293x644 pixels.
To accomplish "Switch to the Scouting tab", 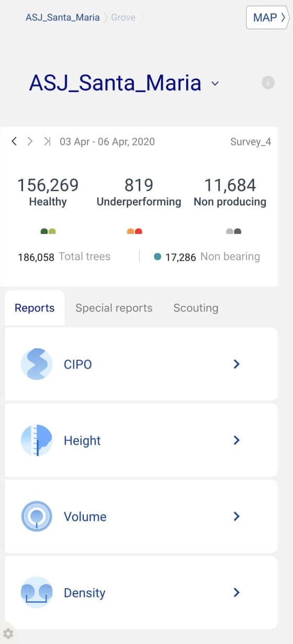I will tap(196, 308).
